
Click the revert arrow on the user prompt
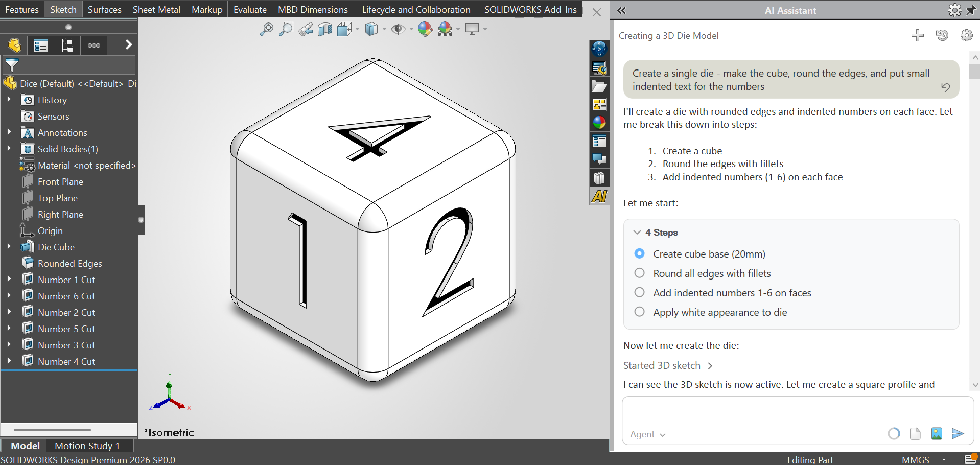pos(946,87)
